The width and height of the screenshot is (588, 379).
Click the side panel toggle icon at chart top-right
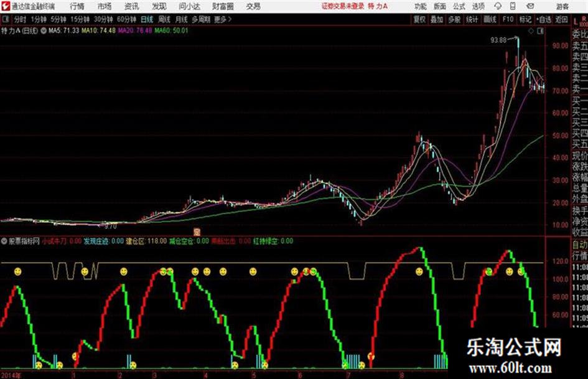tap(540, 31)
